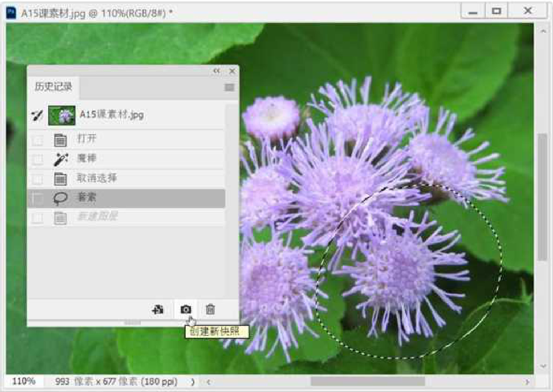Click the Photoshop icon in title bar
The width and height of the screenshot is (553, 392).
tap(12, 13)
